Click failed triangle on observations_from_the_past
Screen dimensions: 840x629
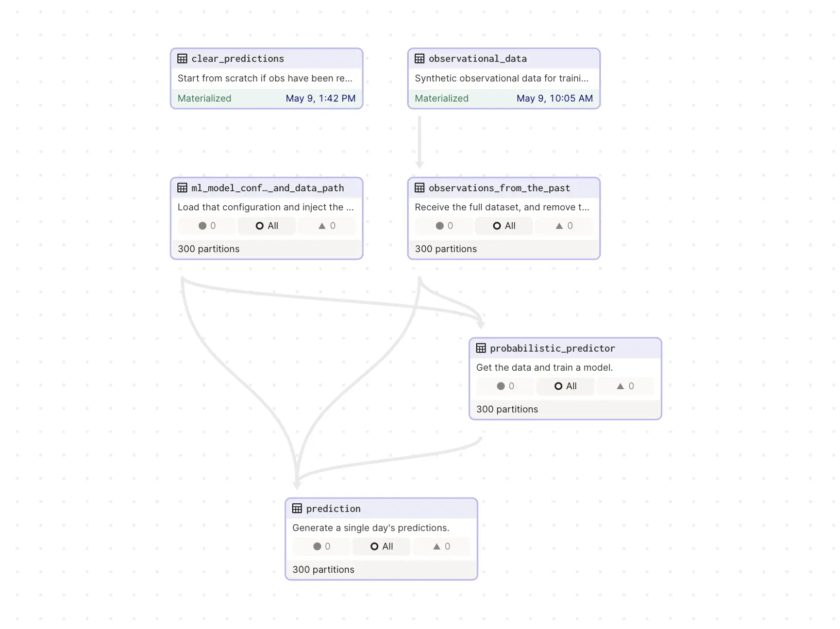tap(564, 226)
